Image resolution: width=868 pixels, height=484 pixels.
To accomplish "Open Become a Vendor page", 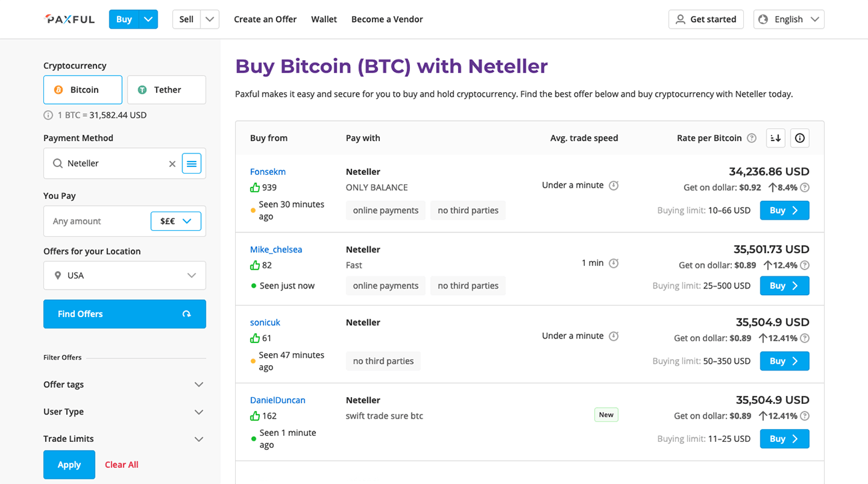I will pos(387,19).
